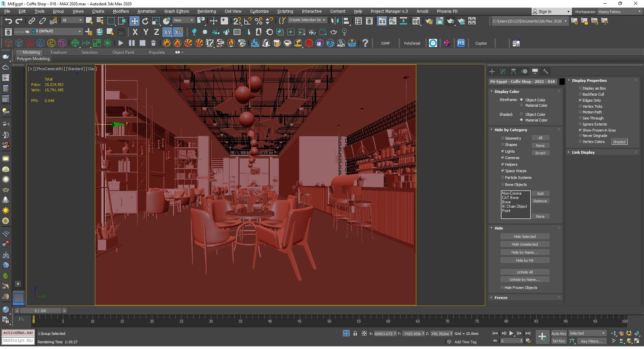Enable the Backface Cull checkbox
644x349 pixels.
(580, 94)
